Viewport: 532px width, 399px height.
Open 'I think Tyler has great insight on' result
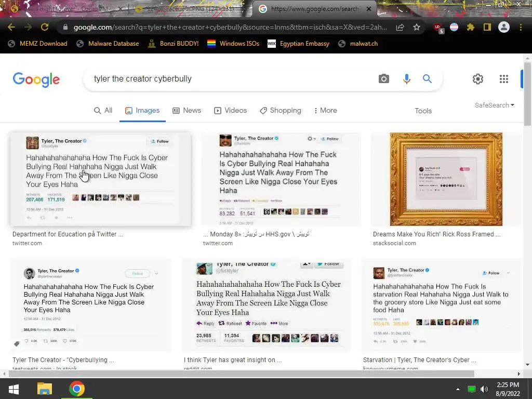[x=233, y=360]
